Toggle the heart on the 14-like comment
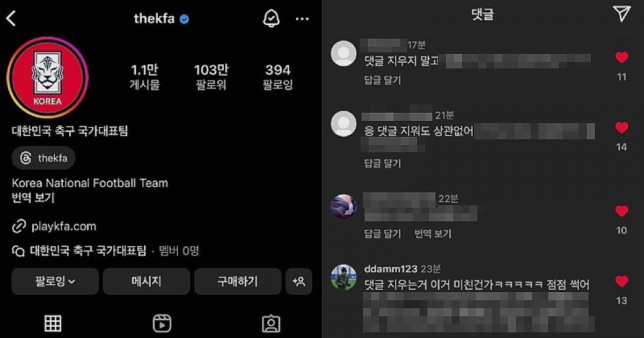The width and height of the screenshot is (644, 338). click(x=621, y=128)
